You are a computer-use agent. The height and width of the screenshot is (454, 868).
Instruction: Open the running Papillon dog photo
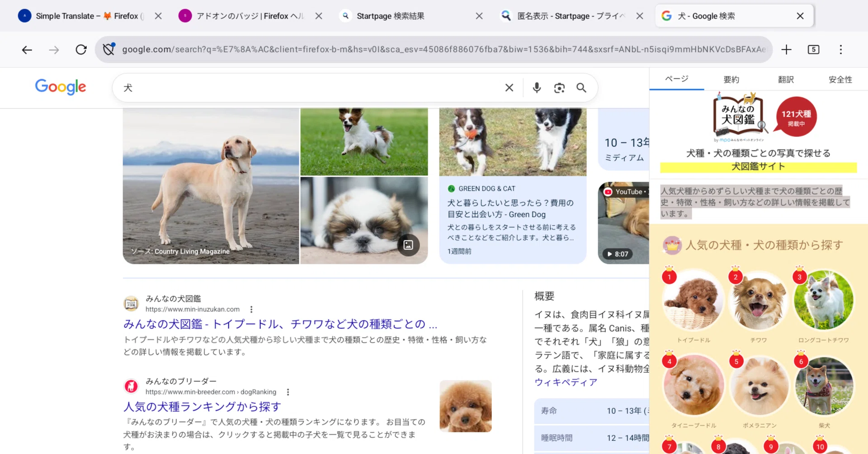coord(364,141)
